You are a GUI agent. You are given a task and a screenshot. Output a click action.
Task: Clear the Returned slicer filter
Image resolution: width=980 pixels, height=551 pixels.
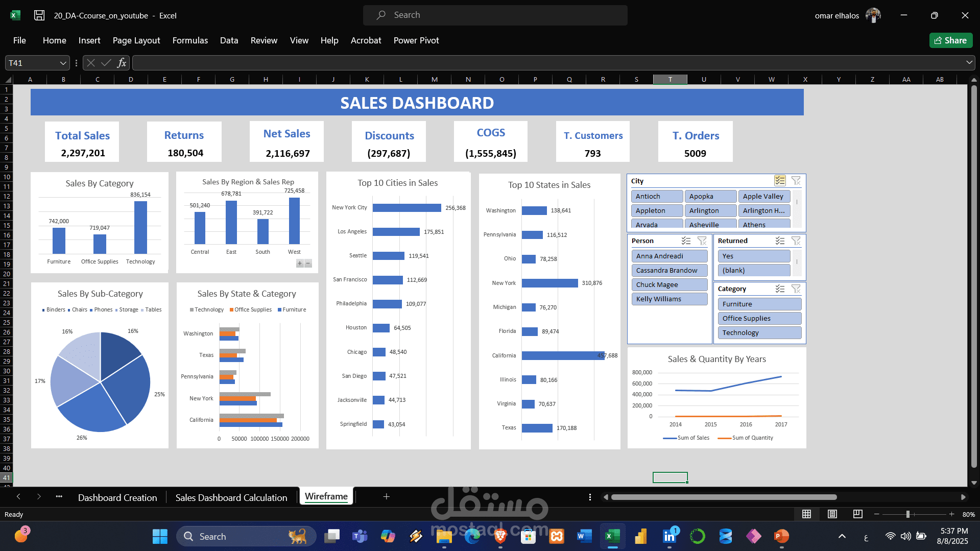point(796,241)
